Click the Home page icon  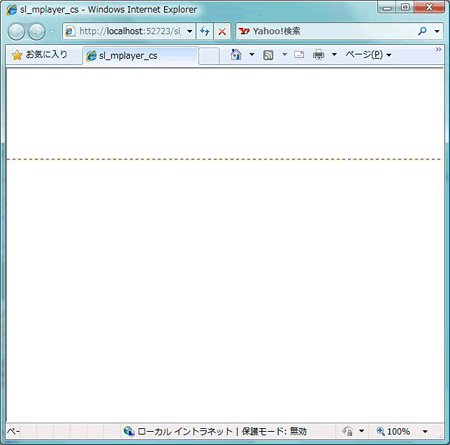tap(236, 54)
